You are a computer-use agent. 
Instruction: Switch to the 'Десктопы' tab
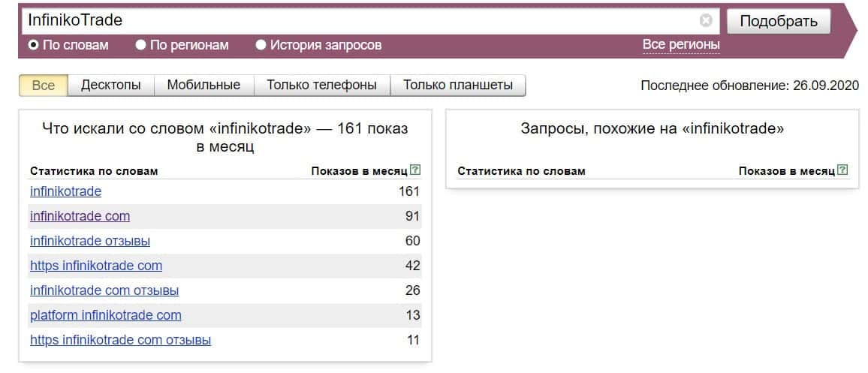click(111, 85)
